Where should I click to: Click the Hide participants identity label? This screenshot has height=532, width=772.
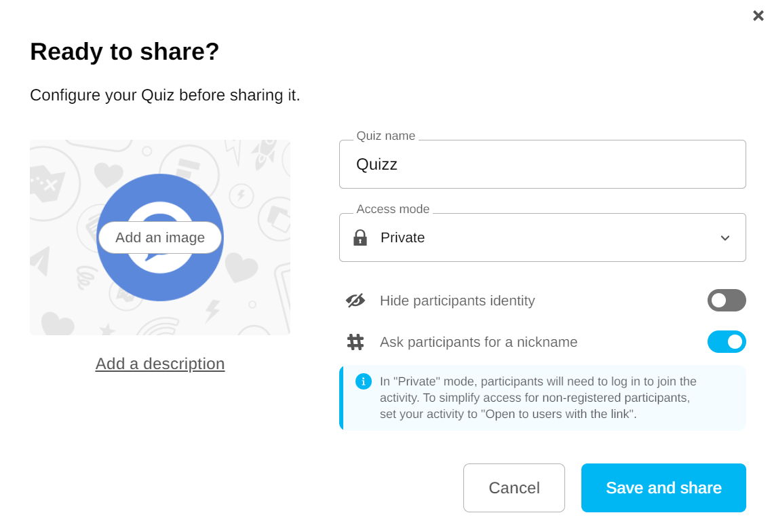[x=457, y=301]
